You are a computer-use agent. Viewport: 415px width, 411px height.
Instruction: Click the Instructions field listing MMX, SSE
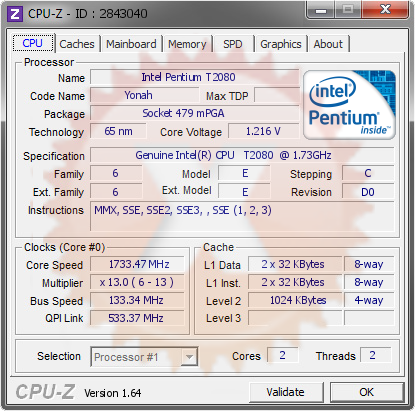242,216
